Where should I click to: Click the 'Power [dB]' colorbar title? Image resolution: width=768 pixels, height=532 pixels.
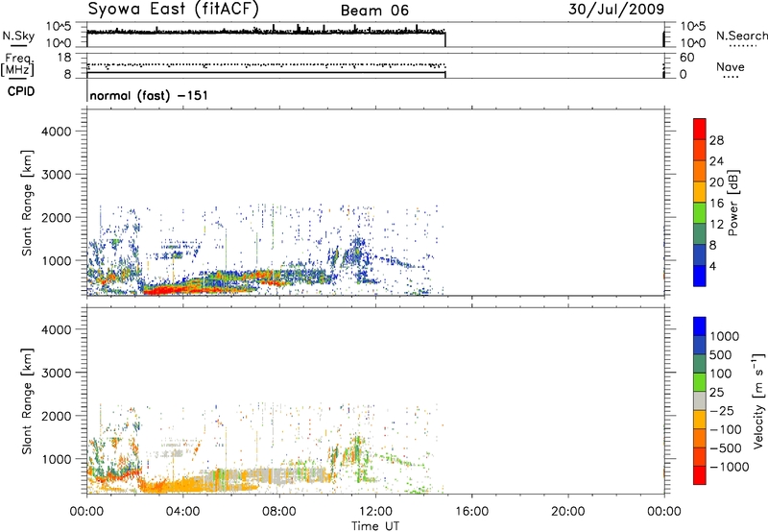point(733,203)
